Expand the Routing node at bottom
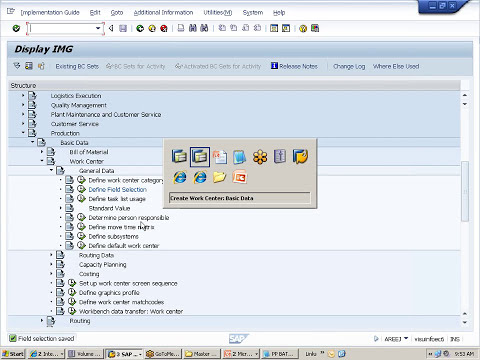480x360 pixels. tap(42, 320)
